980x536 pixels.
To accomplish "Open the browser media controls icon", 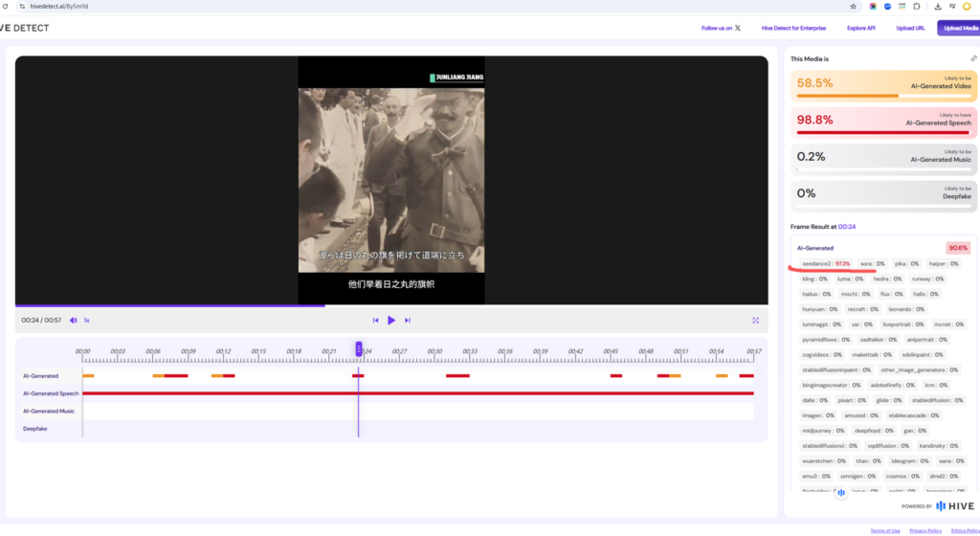I will click(952, 7).
